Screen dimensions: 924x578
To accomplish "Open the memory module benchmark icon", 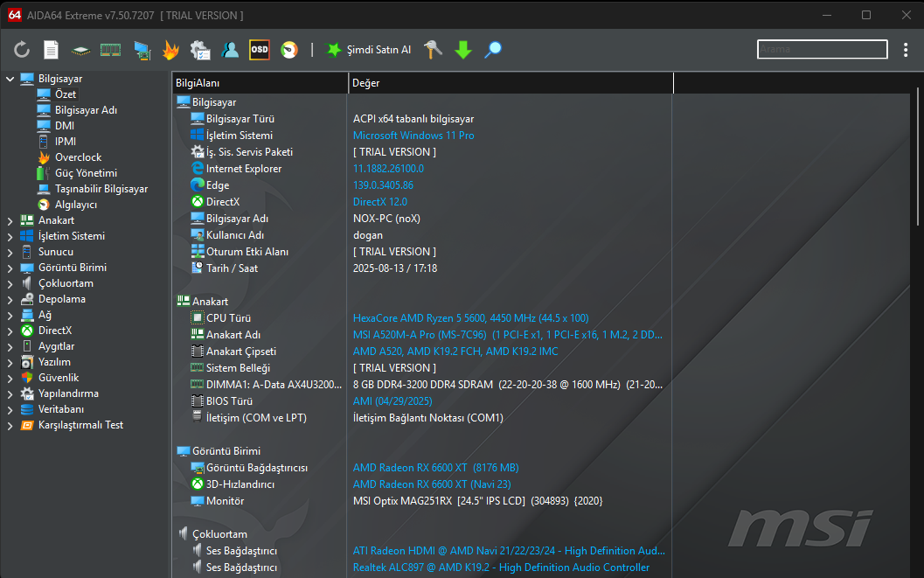I will [110, 50].
